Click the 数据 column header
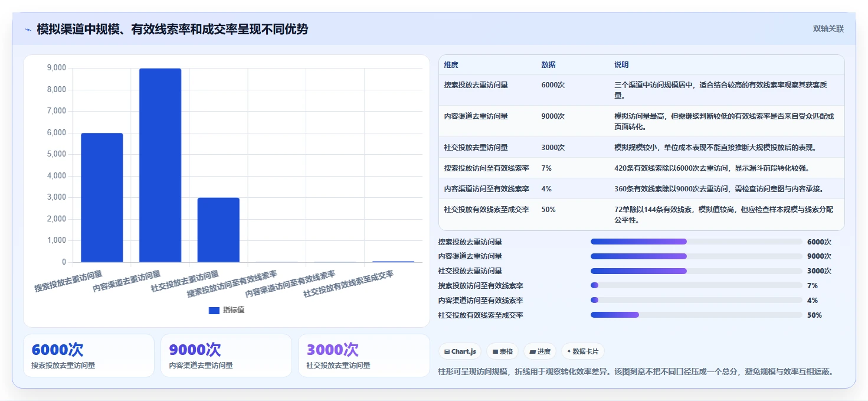This screenshot has height=401, width=868. (x=548, y=65)
